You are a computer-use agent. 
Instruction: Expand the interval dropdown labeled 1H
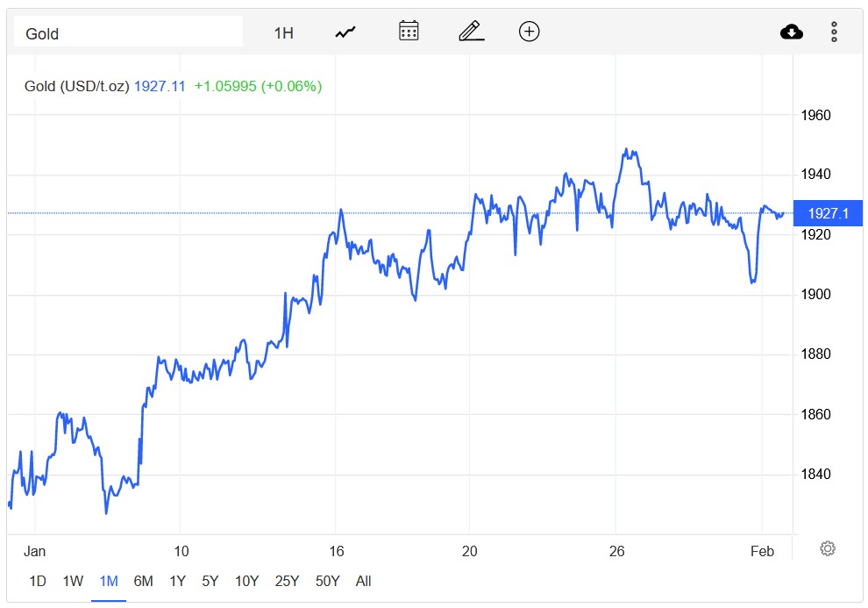click(283, 31)
